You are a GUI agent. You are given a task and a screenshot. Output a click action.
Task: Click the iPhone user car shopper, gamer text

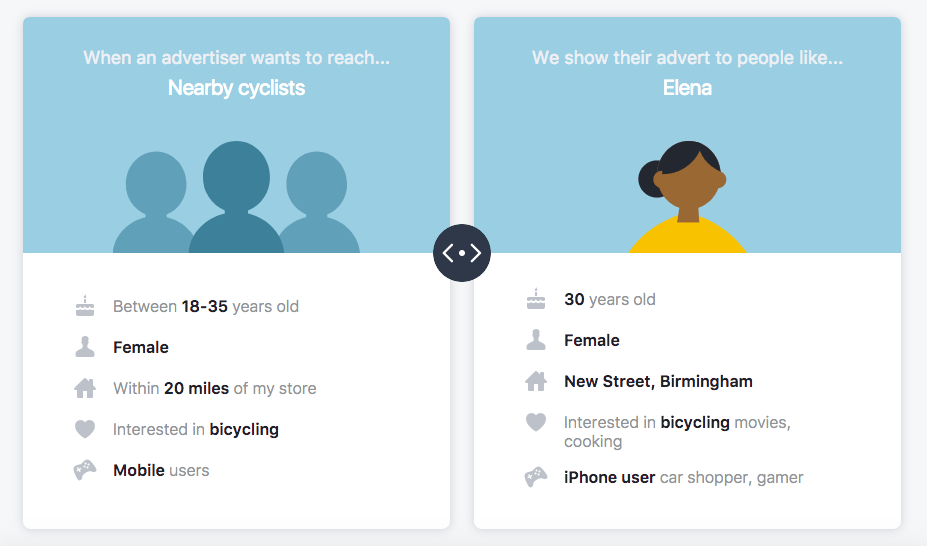point(683,477)
